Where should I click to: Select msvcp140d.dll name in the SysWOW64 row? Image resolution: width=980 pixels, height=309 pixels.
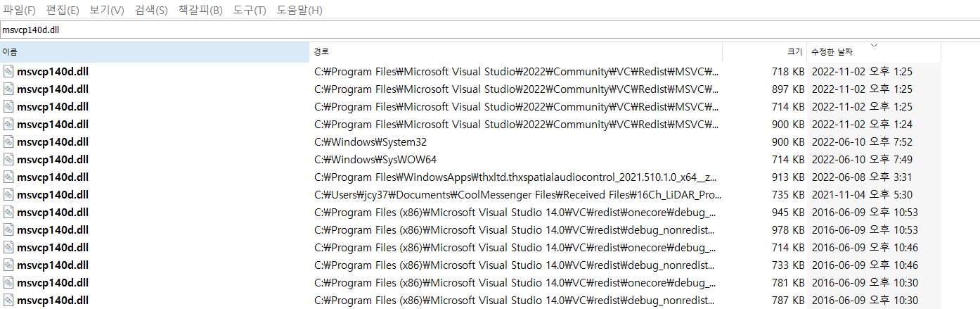pos(53,159)
